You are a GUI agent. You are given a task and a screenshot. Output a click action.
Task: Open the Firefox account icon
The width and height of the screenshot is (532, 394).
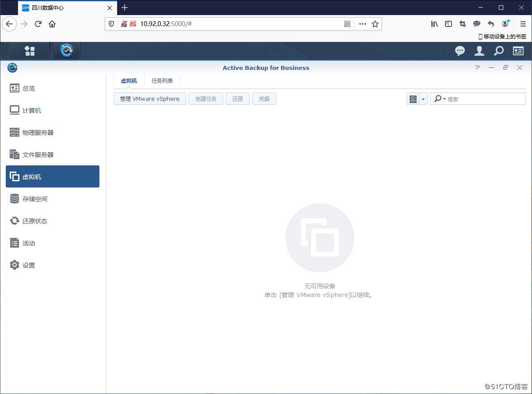point(505,23)
